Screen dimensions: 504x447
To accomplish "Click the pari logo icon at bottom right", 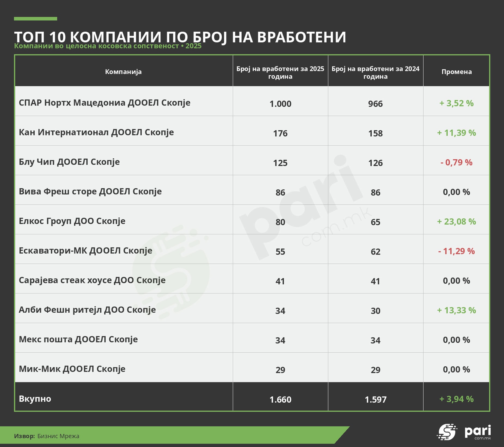I will point(447,432).
